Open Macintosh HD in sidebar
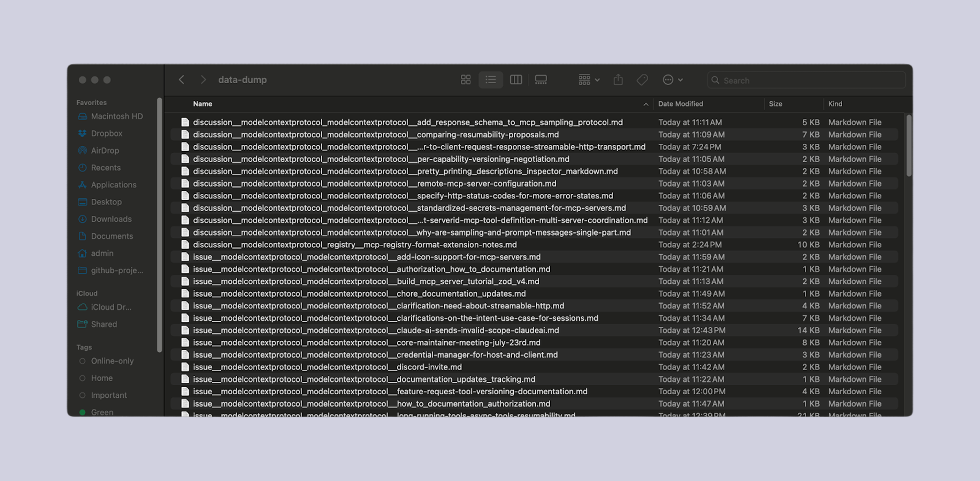Viewport: 980px width, 481px height. [111, 116]
